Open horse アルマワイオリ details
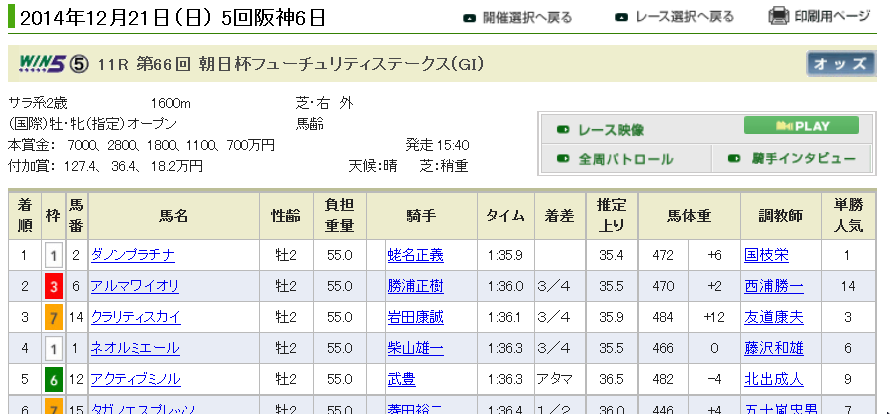 [135, 286]
